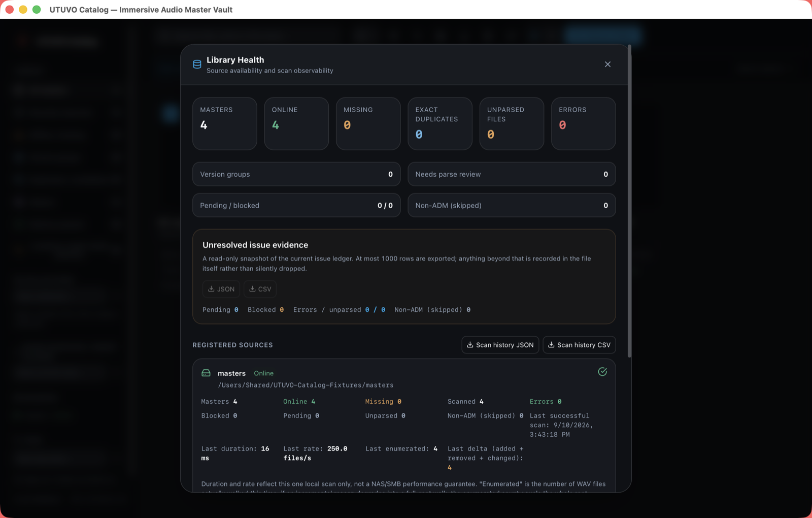Viewport: 812px width, 518px height.
Task: Click the REGISTERED SOURCES heading
Action: [232, 345]
